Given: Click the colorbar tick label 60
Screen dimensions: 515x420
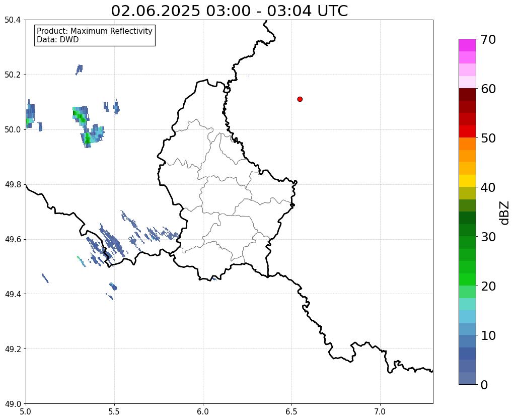Looking at the screenshot, I should [488, 89].
